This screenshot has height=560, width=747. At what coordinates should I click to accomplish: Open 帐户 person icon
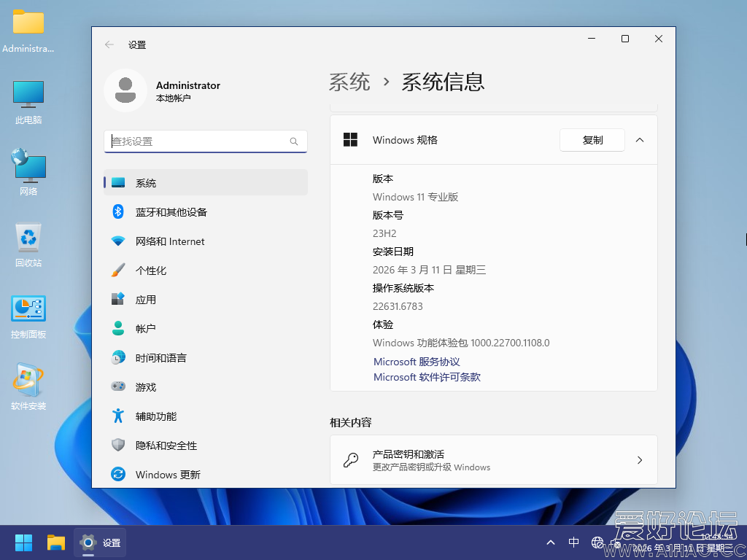click(118, 328)
